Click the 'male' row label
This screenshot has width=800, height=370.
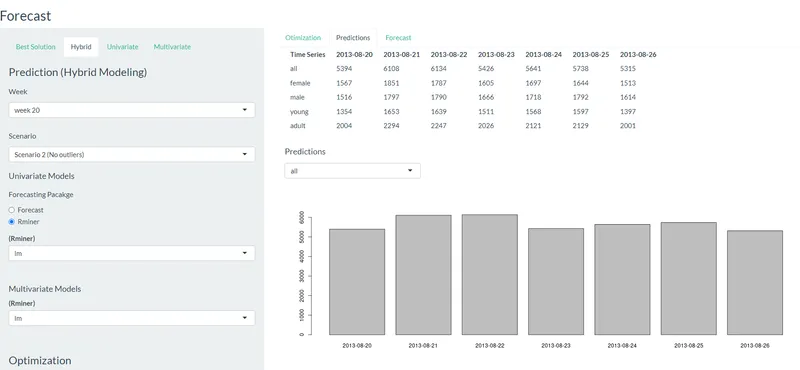pyautogui.click(x=297, y=97)
